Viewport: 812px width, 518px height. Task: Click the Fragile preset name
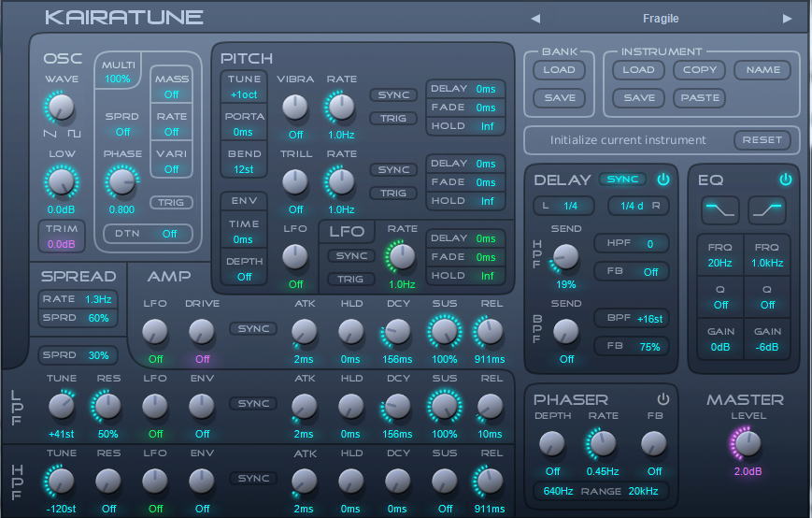[661, 19]
